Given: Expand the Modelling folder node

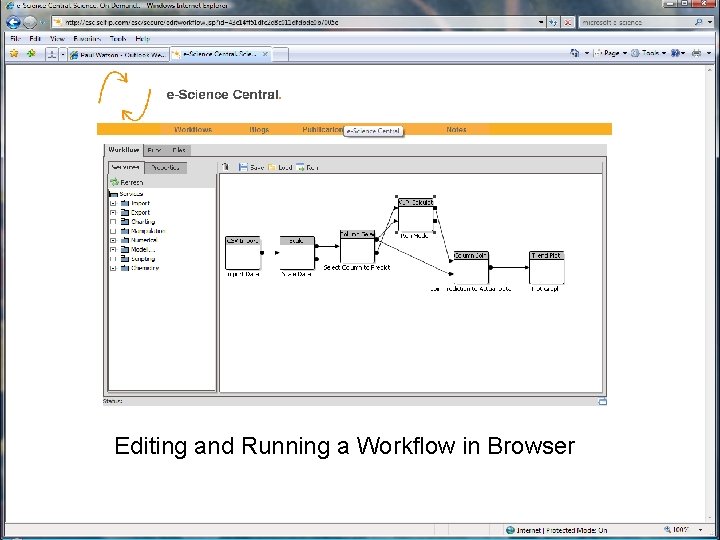Looking at the screenshot, I should [x=113, y=249].
